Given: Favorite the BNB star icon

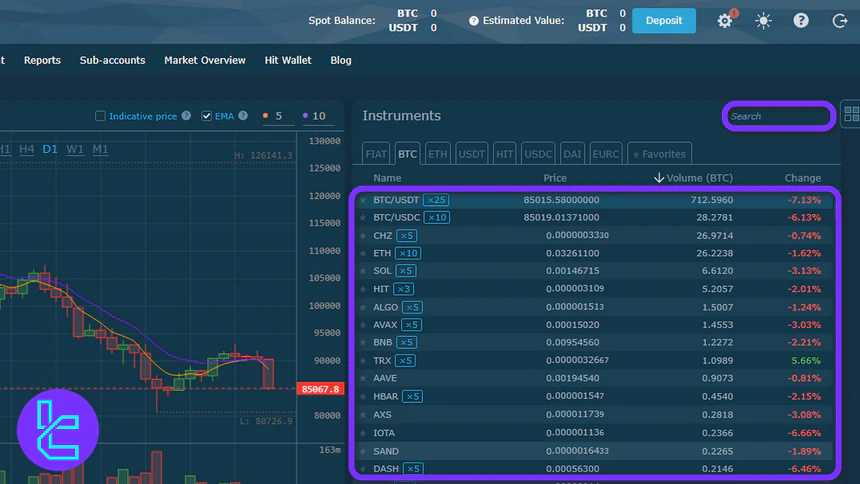Looking at the screenshot, I should [363, 342].
